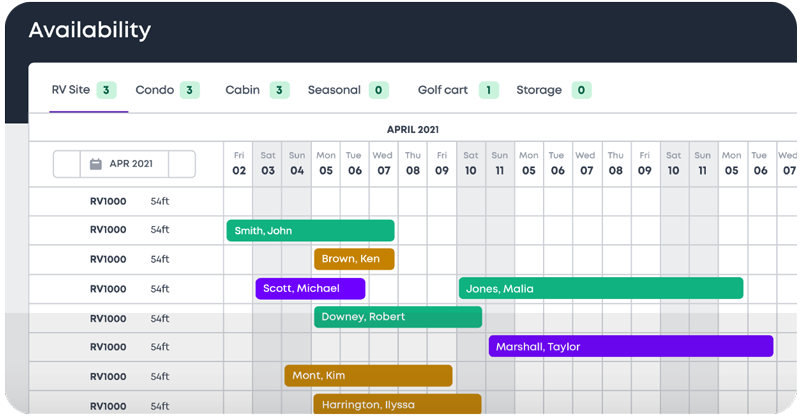The height and width of the screenshot is (416, 800).
Task: Switch to the Seasonal tab
Action: (x=348, y=90)
